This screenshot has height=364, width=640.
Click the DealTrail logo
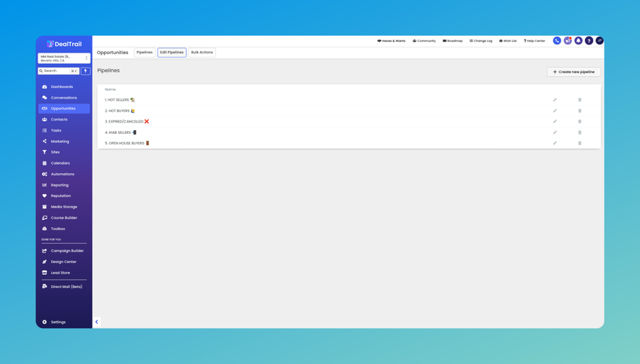coord(64,44)
